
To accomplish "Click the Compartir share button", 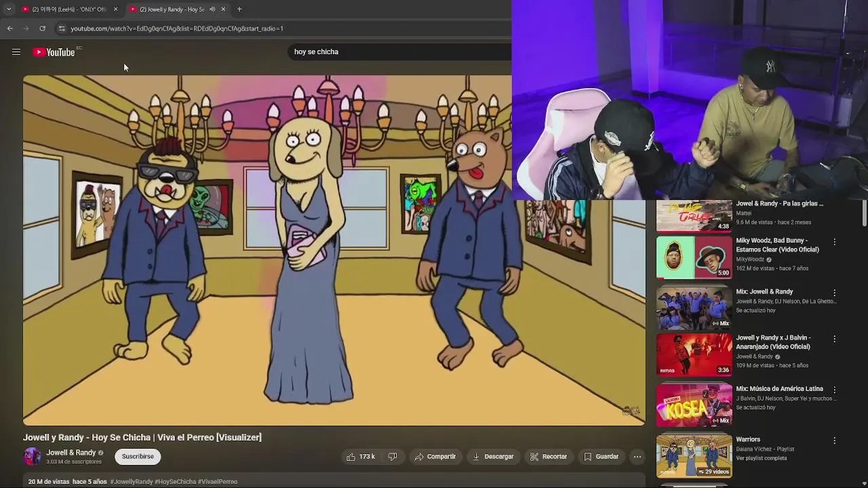I will pos(435,456).
